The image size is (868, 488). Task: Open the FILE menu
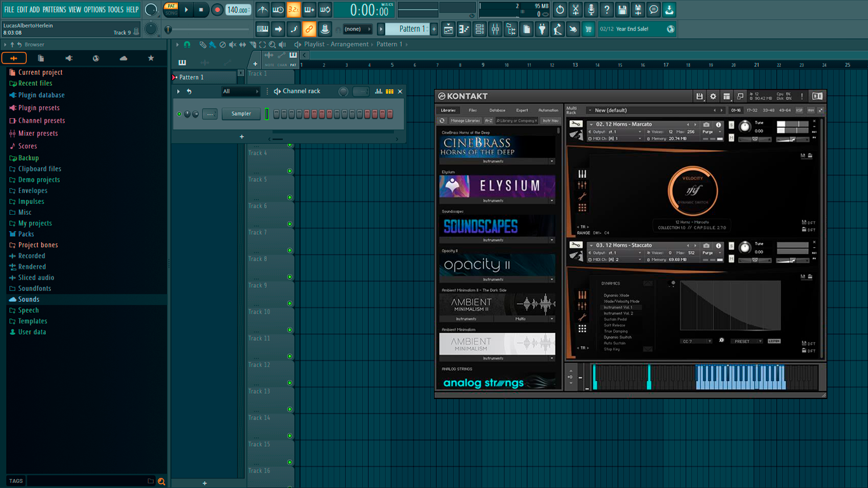coord(10,10)
